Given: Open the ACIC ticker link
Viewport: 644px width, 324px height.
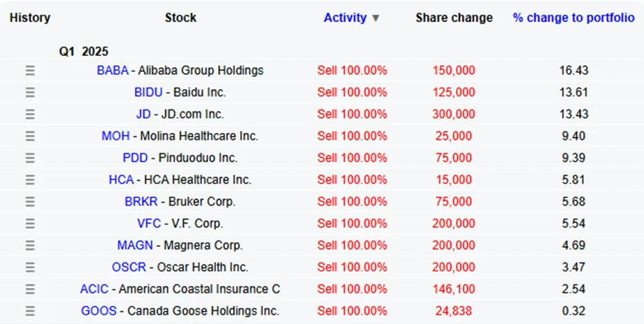Looking at the screenshot, I should pos(95,289).
